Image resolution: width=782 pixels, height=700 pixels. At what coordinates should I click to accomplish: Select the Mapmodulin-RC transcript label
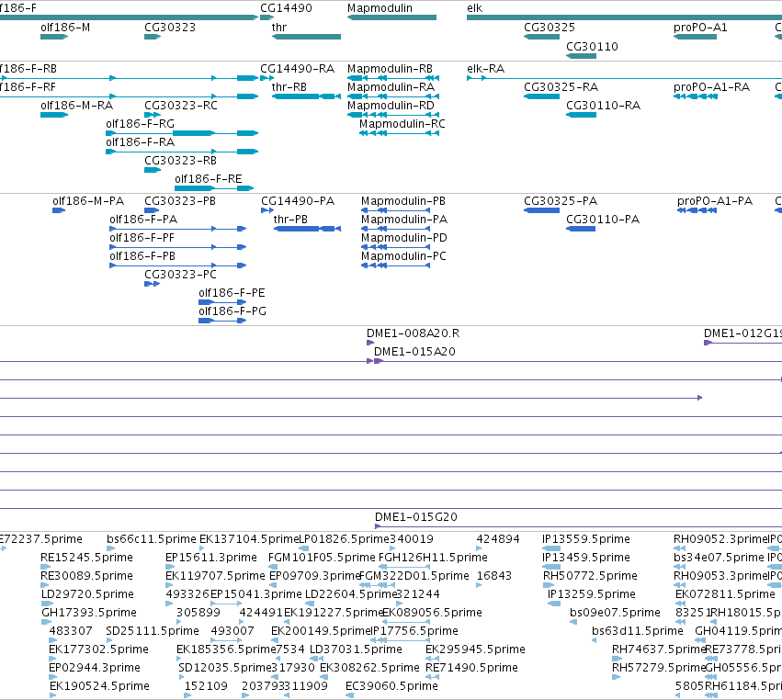point(402,124)
